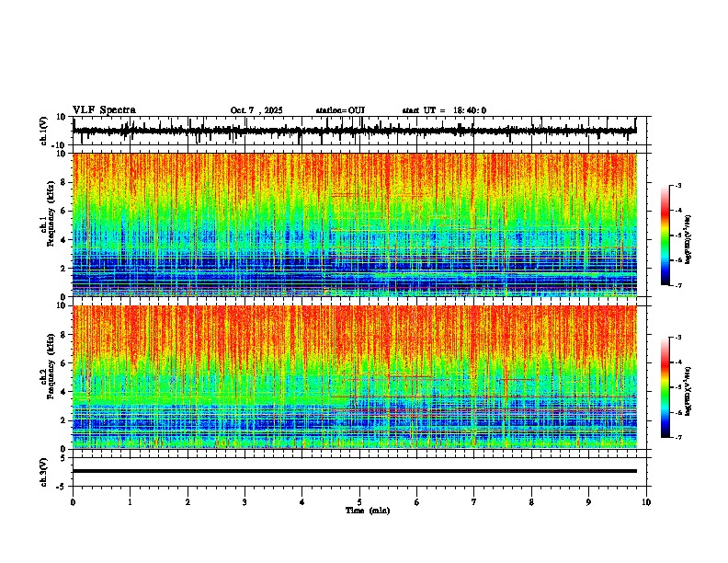Click the "ch.1(V)" axis label

click(44, 131)
